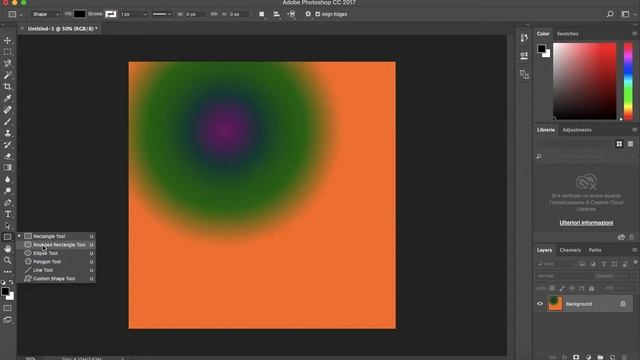The height and width of the screenshot is (360, 640).
Task: Choose Ellipse Tool from flyout
Action: coord(56,253)
